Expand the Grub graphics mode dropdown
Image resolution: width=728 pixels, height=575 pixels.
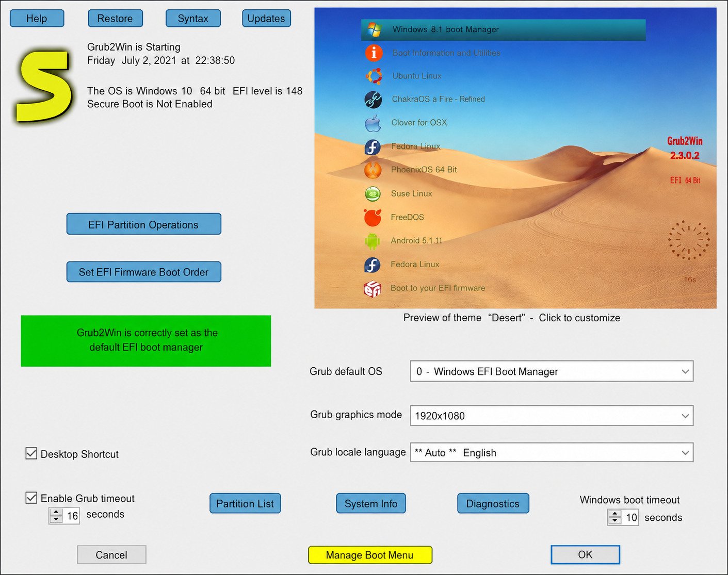552,416
